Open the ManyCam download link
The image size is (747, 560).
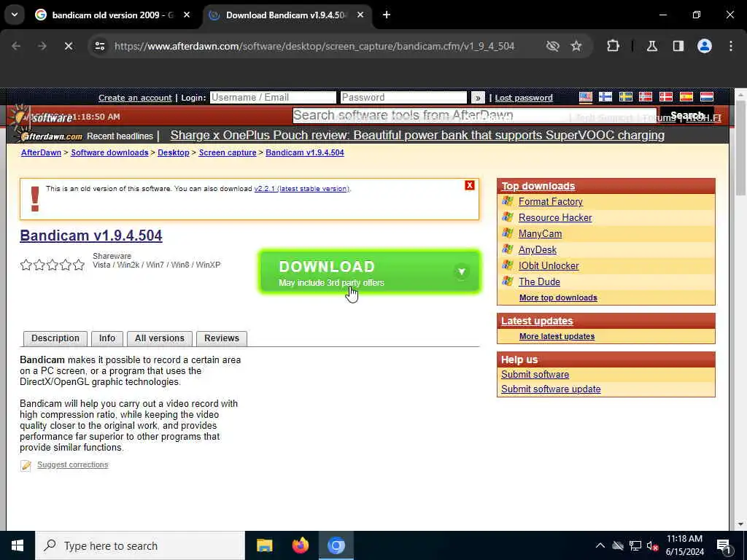coord(540,234)
